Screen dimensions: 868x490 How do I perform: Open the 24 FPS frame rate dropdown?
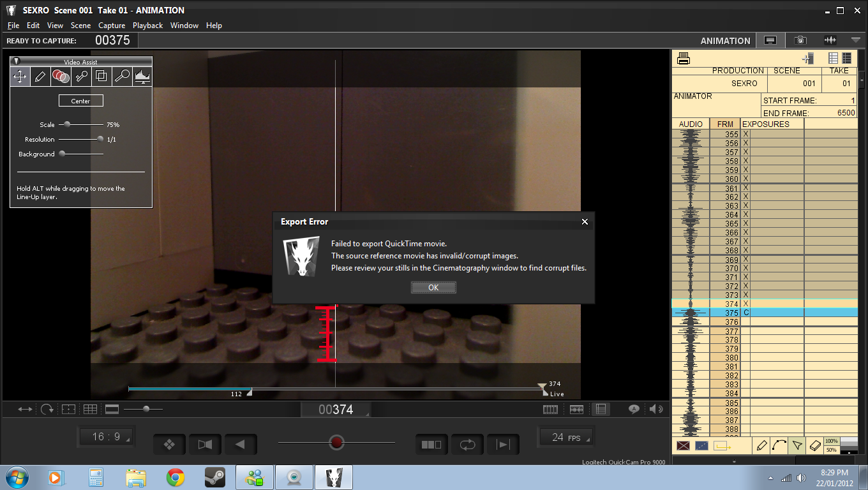point(565,437)
